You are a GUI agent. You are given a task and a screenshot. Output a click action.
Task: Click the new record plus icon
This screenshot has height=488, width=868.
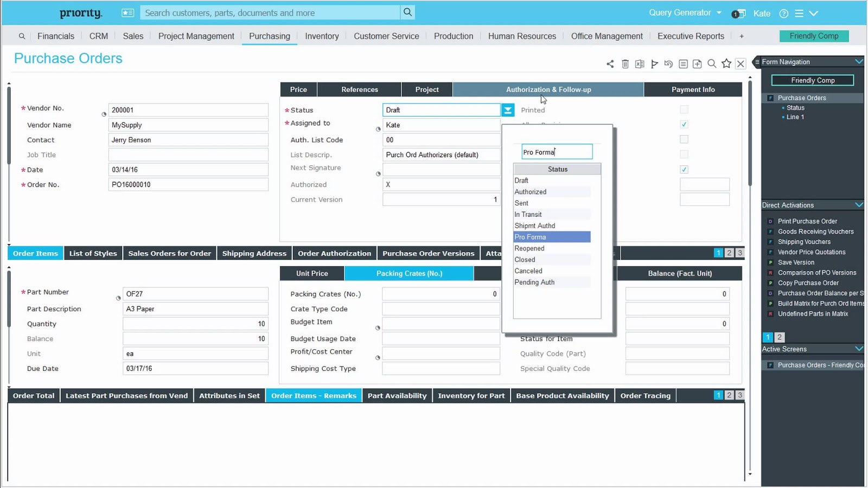click(x=697, y=64)
